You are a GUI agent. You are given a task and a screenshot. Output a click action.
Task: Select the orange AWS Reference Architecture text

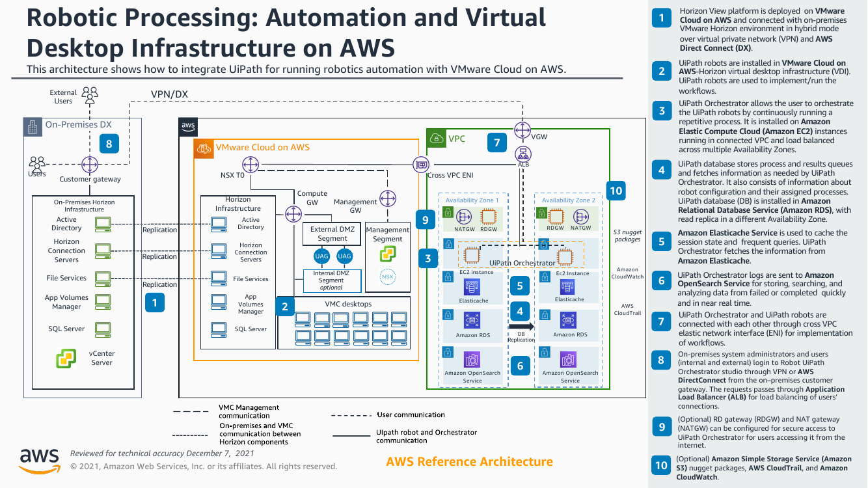tap(469, 461)
